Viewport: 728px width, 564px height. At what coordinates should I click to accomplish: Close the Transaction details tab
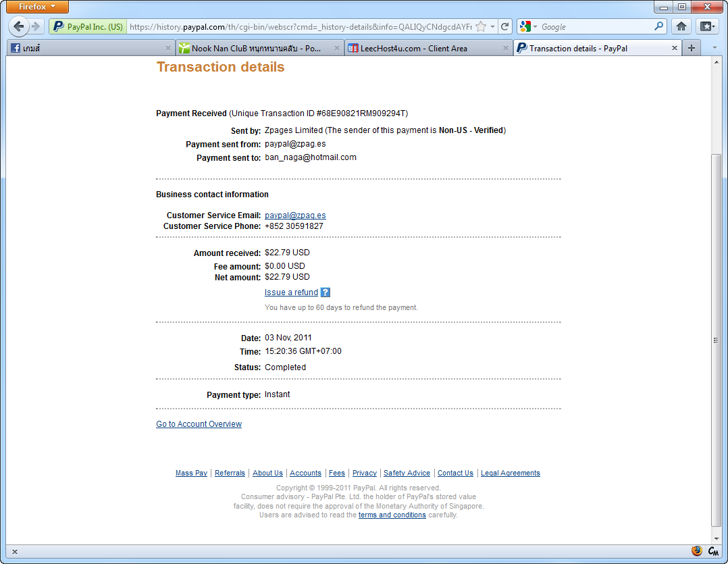[675, 48]
